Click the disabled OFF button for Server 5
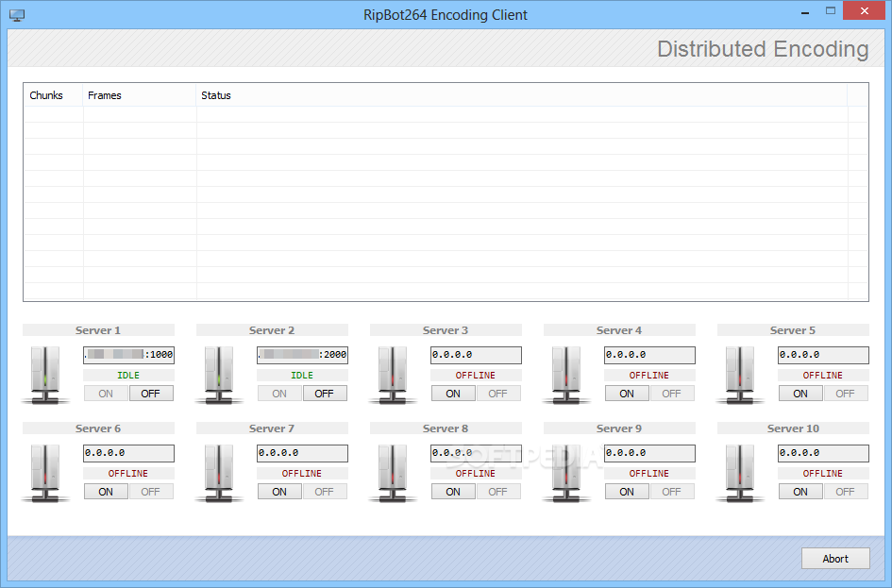 coord(846,394)
